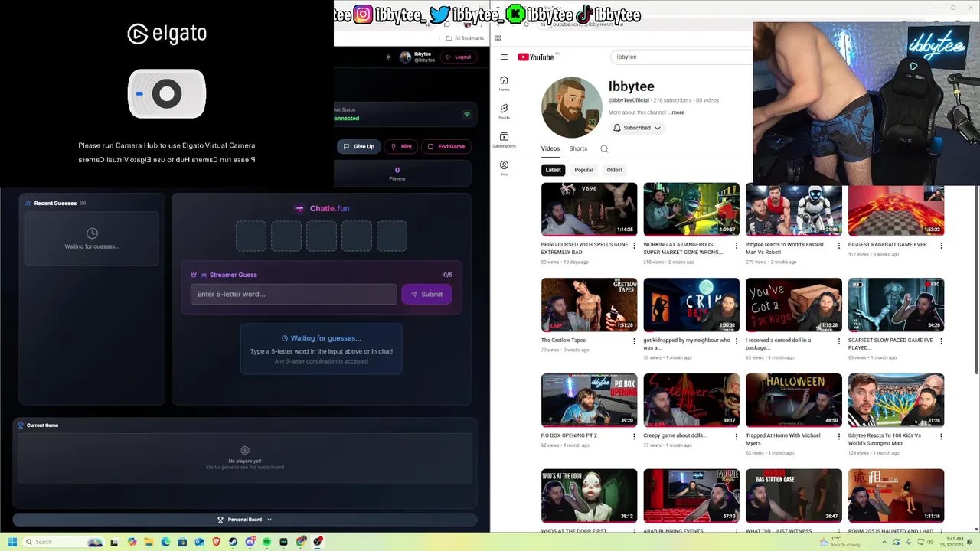Screen dimensions: 980x551
Task: Click the Enter 5-letter word input field
Action: (294, 294)
